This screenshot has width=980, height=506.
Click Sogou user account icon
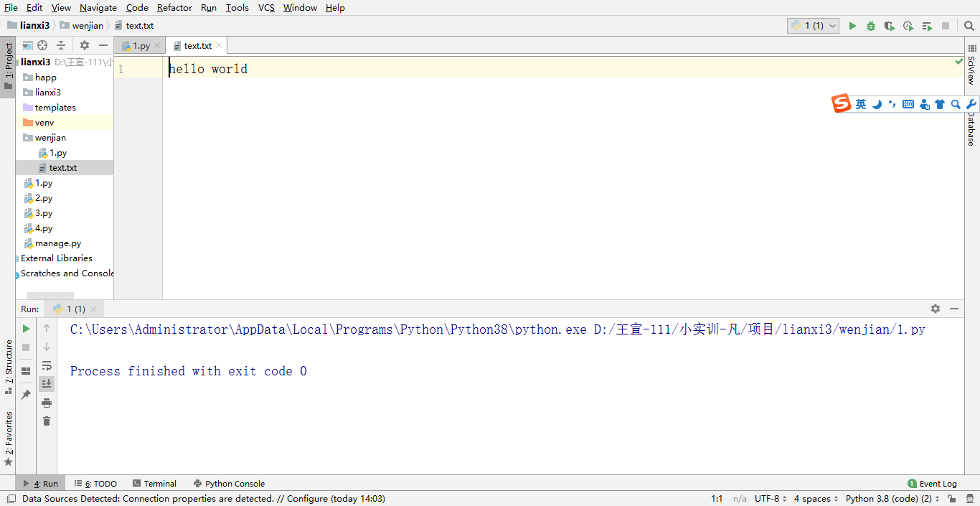pyautogui.click(x=924, y=104)
